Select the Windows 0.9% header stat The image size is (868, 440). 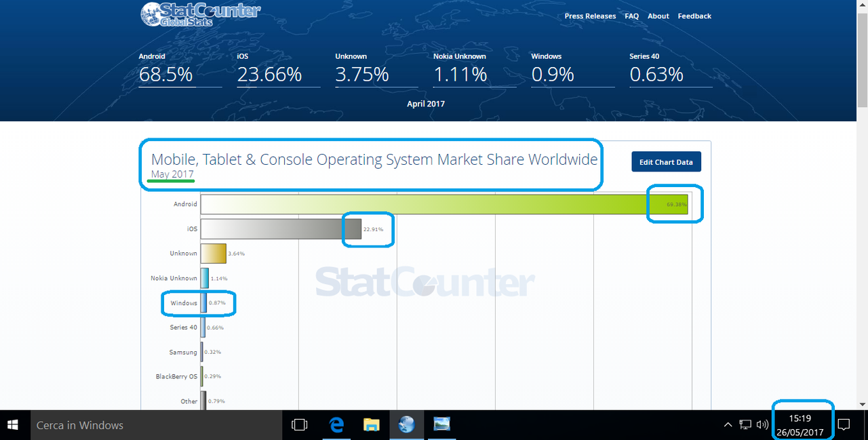pos(572,69)
